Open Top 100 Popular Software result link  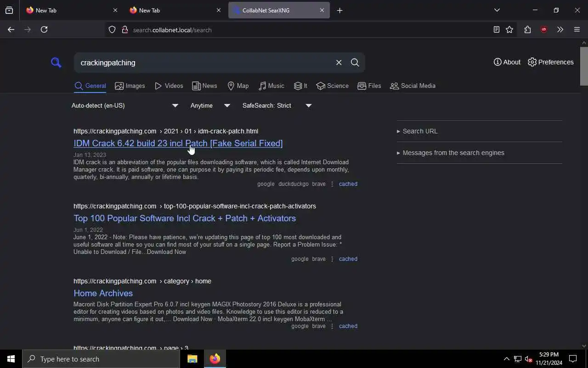pos(185,218)
